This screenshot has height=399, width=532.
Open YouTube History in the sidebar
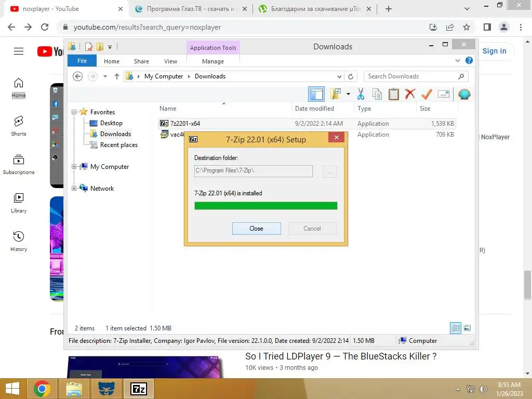(19, 241)
